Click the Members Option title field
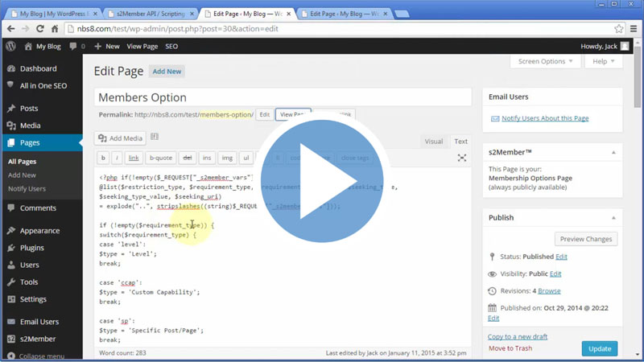The image size is (644, 362). pos(282,97)
